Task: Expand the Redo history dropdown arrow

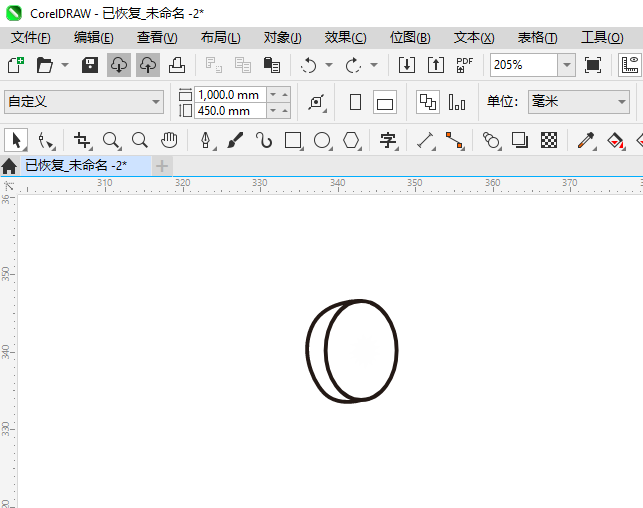Action: pyautogui.click(x=374, y=65)
